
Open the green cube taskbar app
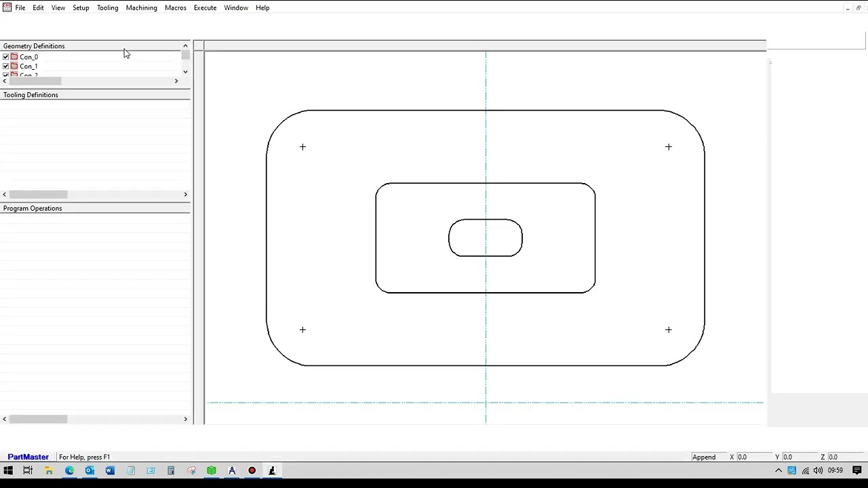(212, 470)
